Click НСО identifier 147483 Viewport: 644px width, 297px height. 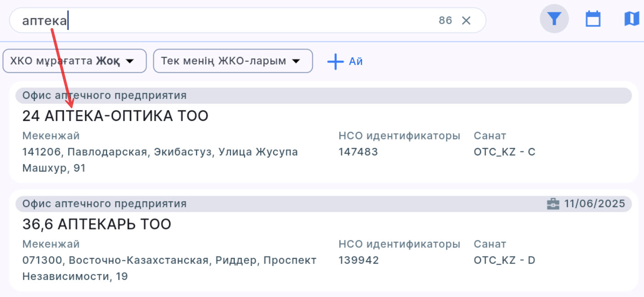(358, 152)
